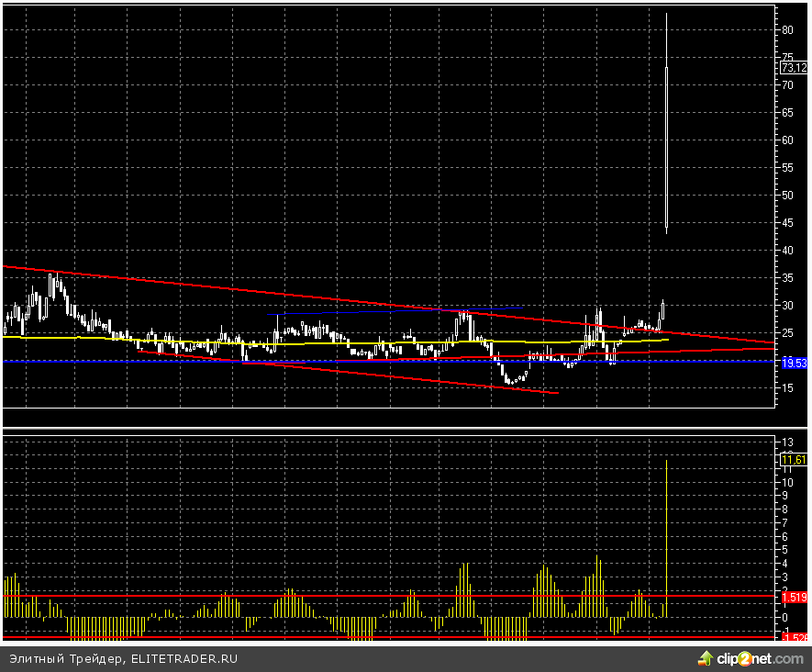The width and height of the screenshot is (812, 672).
Task: Click the 0 mark on the indicator axis
Action: coord(787,617)
